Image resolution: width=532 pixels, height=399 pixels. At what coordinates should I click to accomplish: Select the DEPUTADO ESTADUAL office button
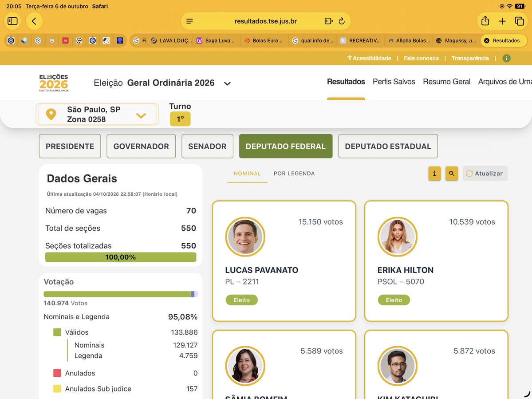point(388,146)
